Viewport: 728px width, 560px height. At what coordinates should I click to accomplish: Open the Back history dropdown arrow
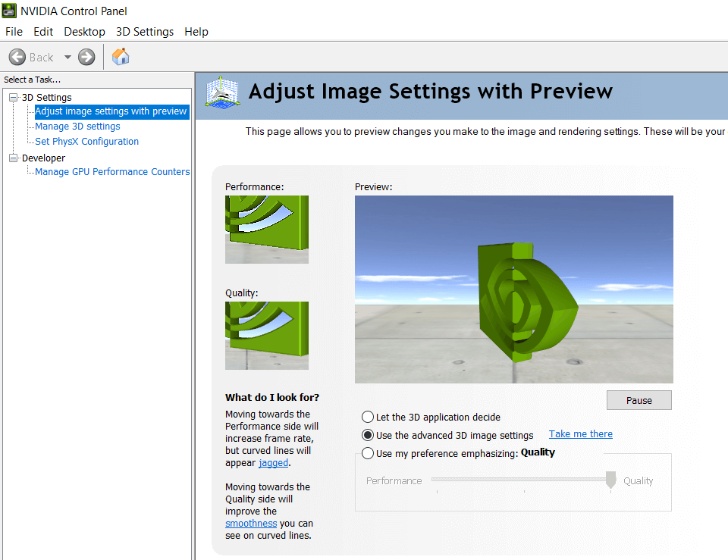pos(67,57)
